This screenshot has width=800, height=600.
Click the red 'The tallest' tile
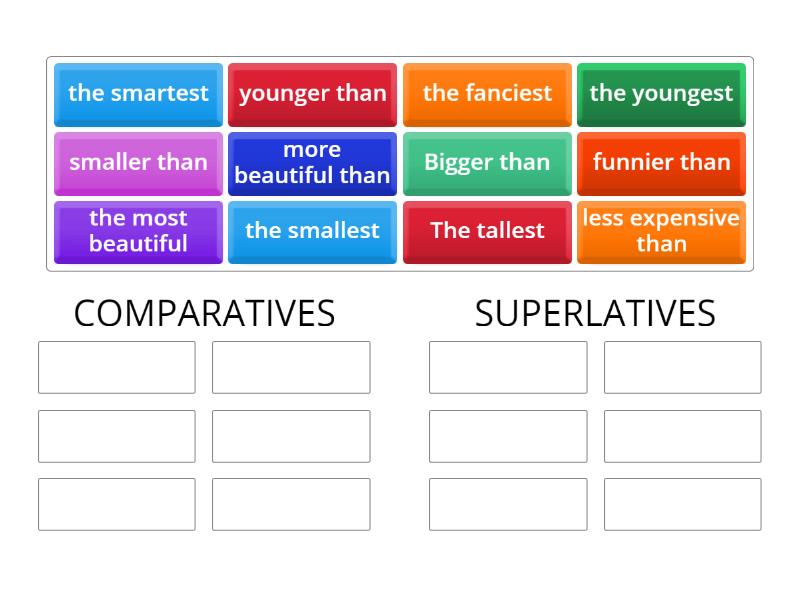pyautogui.click(x=487, y=231)
